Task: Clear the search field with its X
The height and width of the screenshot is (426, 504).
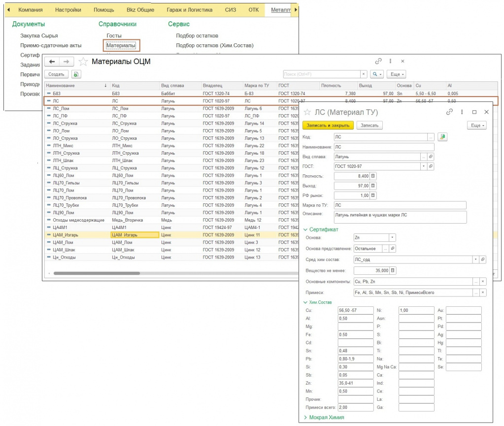Action: (364, 74)
